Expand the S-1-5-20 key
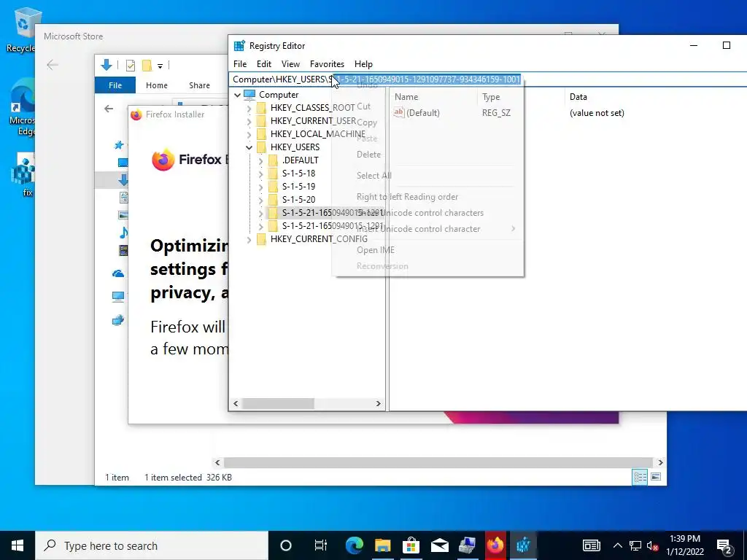 [x=260, y=200]
